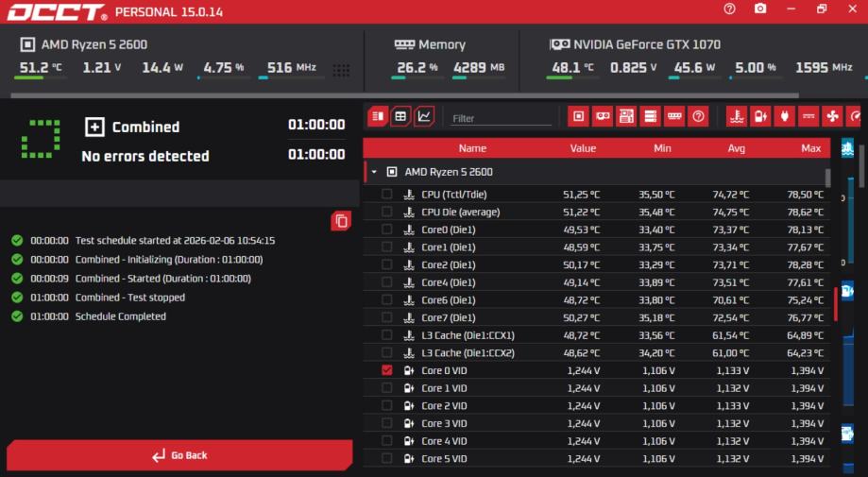The height and width of the screenshot is (477, 868).
Task: Take a screenshot with the camera icon
Action: [760, 9]
